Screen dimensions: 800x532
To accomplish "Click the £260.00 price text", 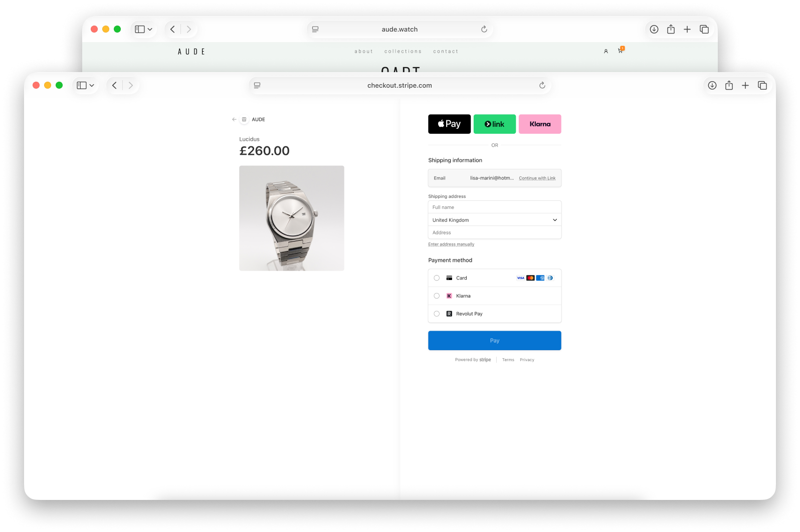I will [264, 151].
